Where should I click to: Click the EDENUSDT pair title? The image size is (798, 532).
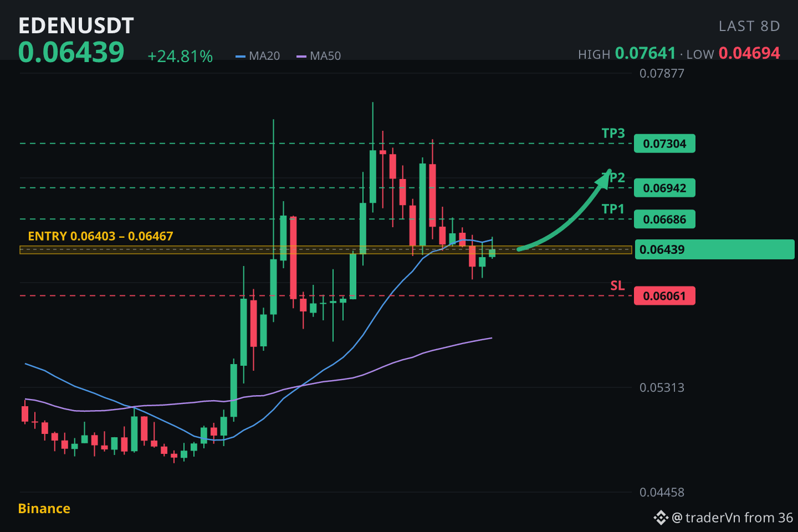(76, 25)
